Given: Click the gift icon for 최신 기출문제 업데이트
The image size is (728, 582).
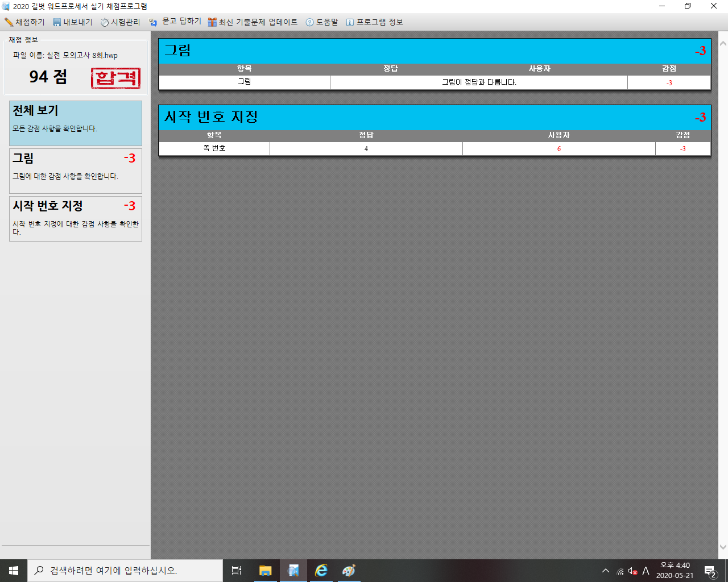Looking at the screenshot, I should [212, 22].
